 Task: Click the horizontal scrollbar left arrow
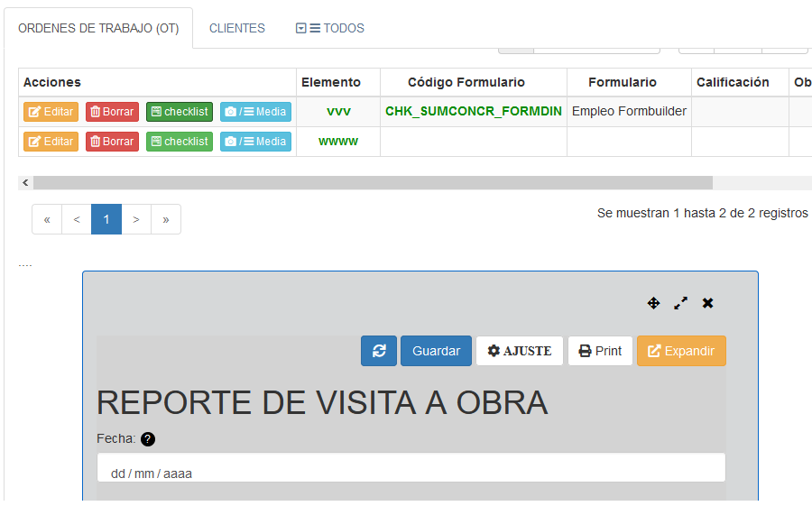pos(25,183)
